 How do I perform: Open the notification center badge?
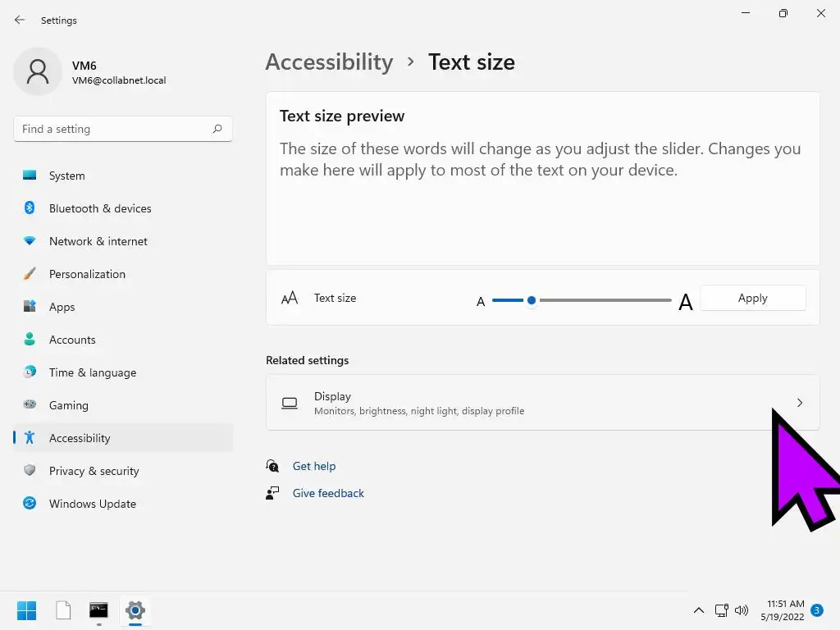[816, 610]
